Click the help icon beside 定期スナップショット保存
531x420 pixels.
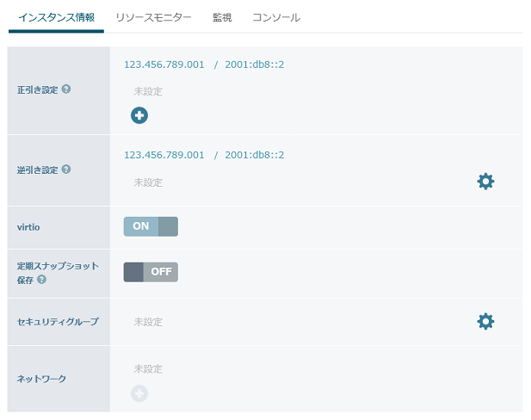tap(41, 279)
